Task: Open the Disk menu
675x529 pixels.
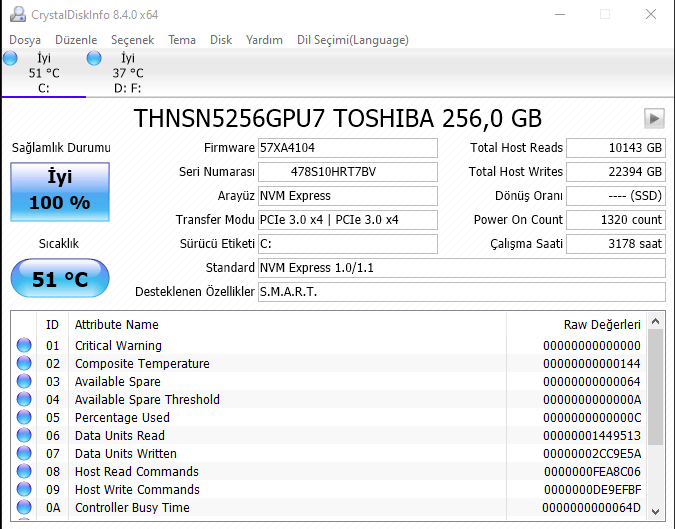Action: pyautogui.click(x=221, y=40)
